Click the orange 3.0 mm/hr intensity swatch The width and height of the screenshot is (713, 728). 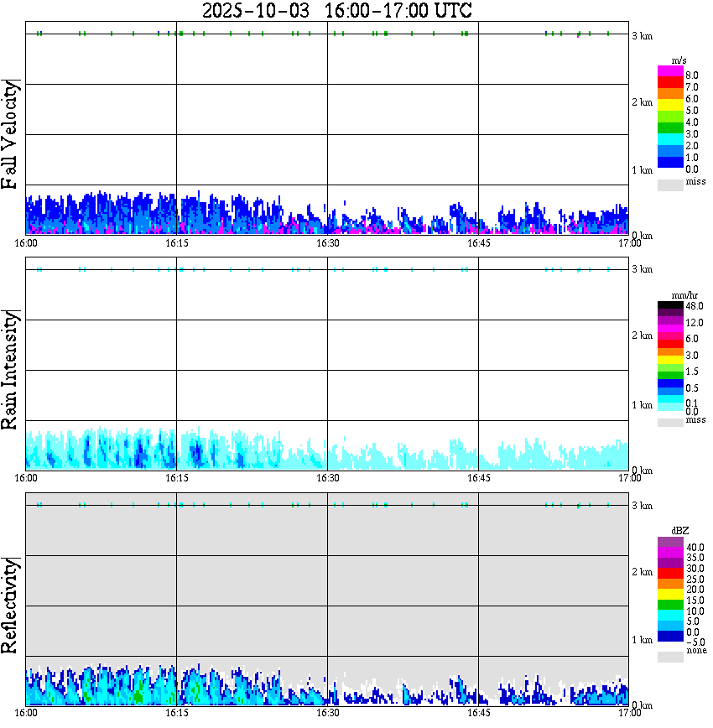(670, 352)
